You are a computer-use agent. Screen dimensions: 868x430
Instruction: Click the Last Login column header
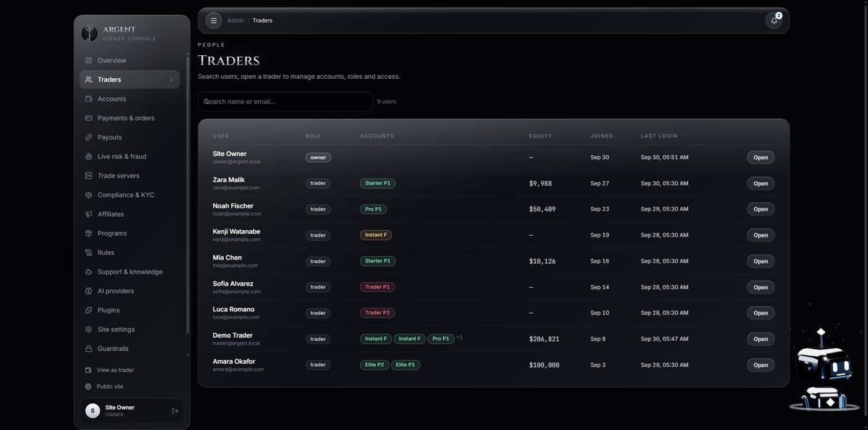pos(659,136)
